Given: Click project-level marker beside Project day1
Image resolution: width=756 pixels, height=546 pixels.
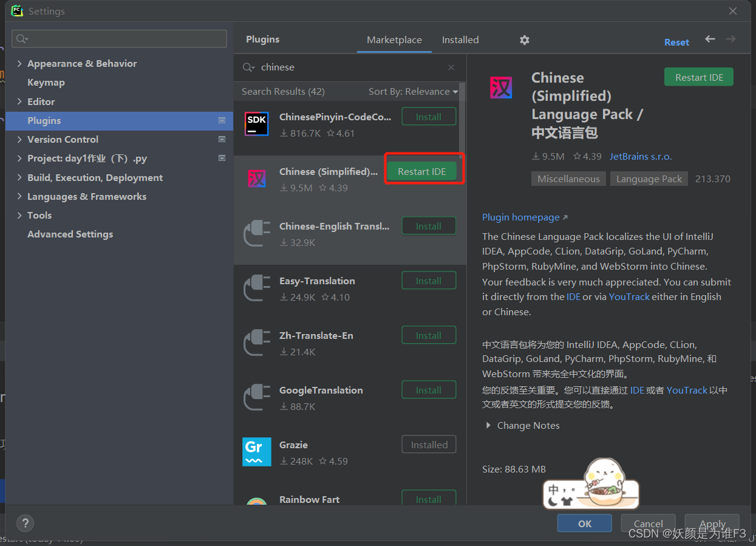Looking at the screenshot, I should (x=222, y=159).
